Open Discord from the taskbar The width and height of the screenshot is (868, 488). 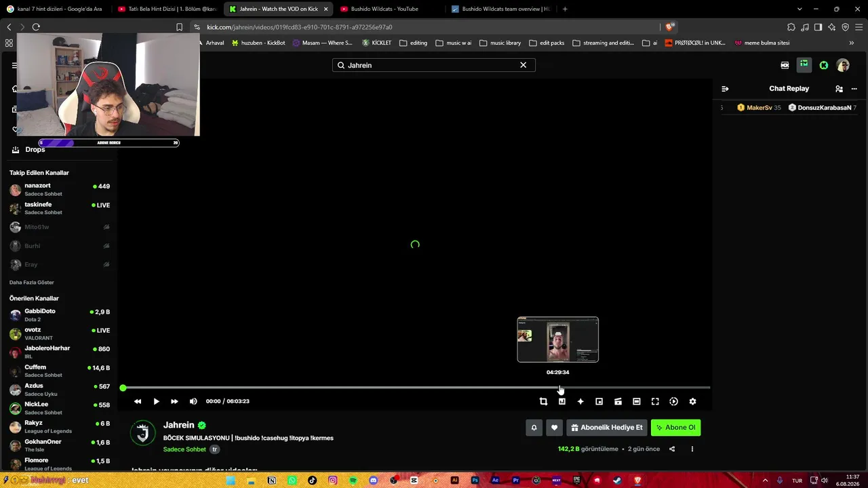click(x=373, y=481)
